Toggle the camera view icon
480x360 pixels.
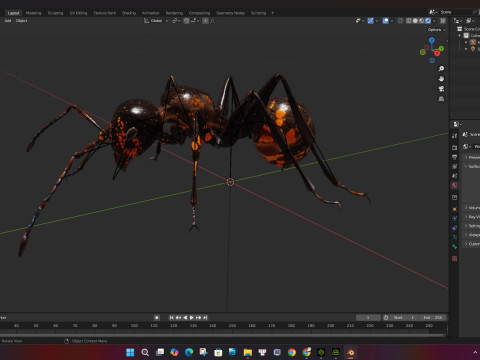coord(441,89)
